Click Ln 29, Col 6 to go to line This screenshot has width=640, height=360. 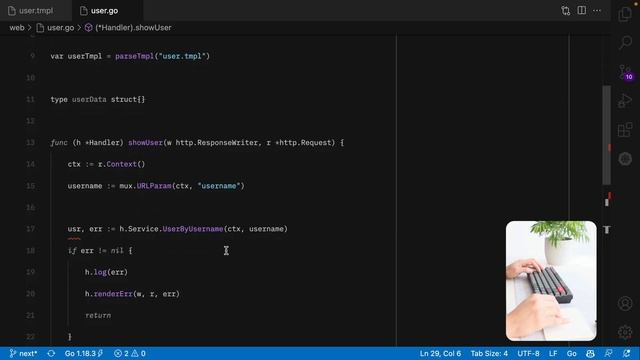coord(440,353)
